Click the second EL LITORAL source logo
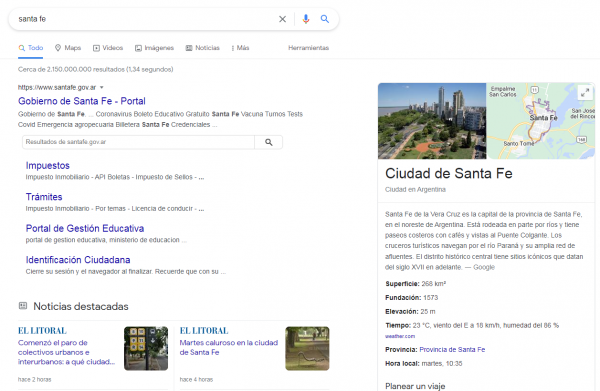This screenshot has width=600, height=391. [204, 331]
